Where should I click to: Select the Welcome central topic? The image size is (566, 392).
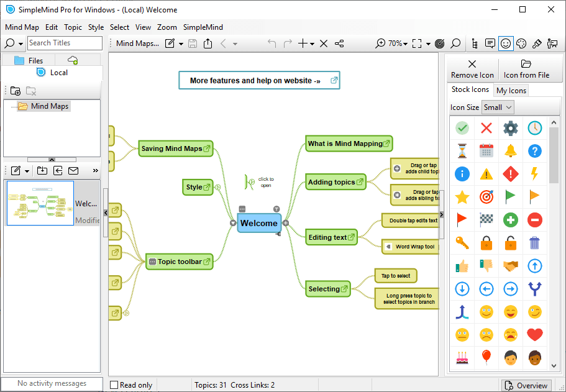tap(259, 223)
